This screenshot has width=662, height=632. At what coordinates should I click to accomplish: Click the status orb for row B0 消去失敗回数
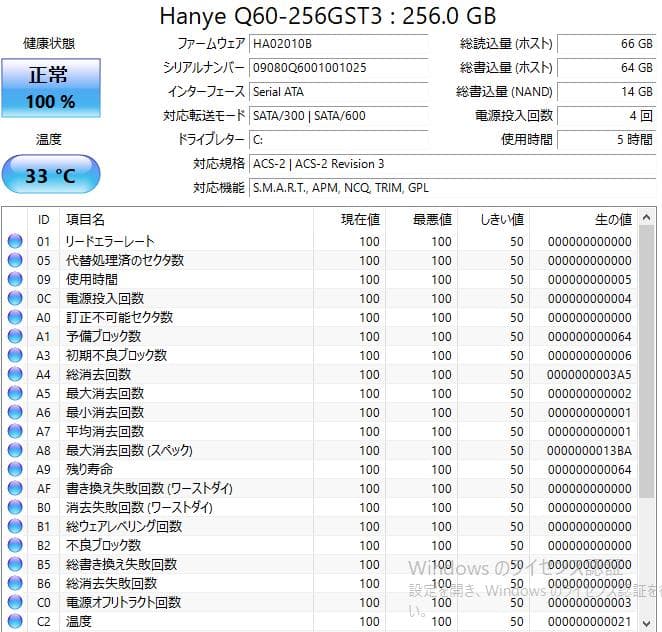tap(15, 507)
